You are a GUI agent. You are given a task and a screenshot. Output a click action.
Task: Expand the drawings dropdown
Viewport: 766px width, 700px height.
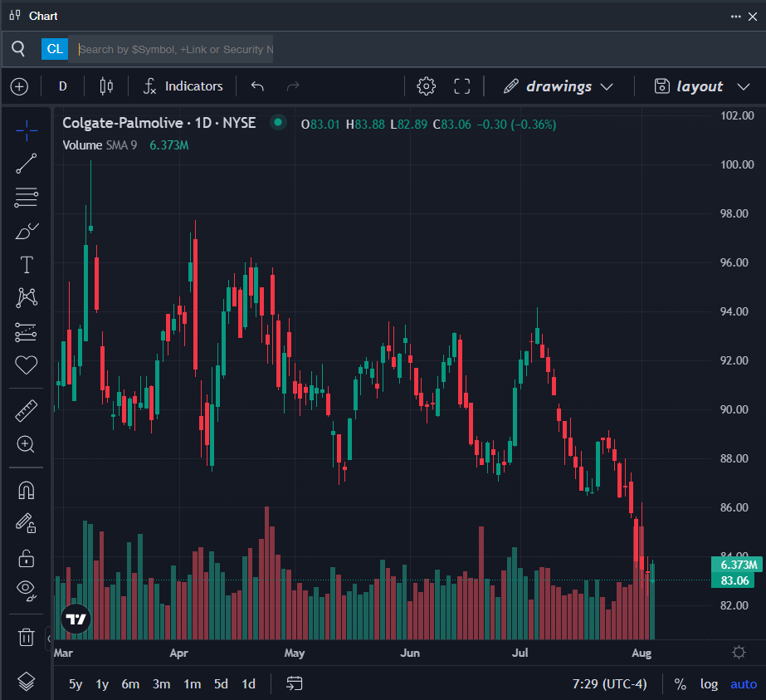[x=559, y=86]
